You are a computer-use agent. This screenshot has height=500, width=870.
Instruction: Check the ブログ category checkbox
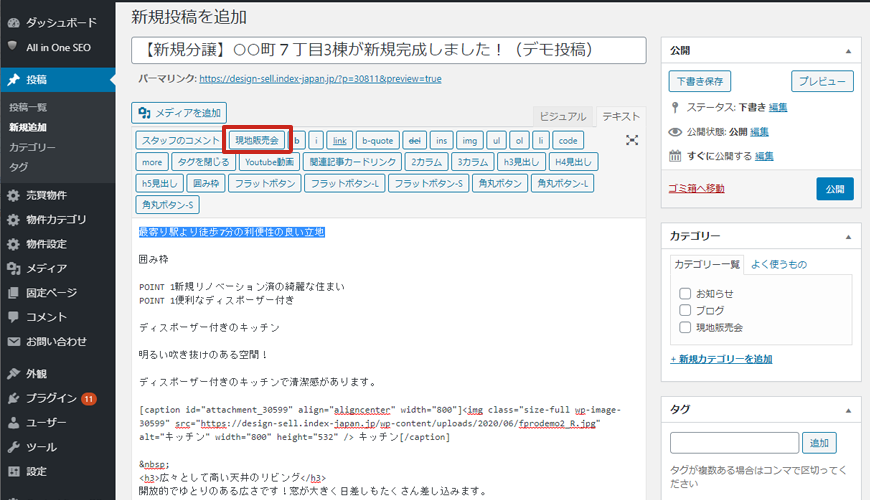(x=685, y=310)
